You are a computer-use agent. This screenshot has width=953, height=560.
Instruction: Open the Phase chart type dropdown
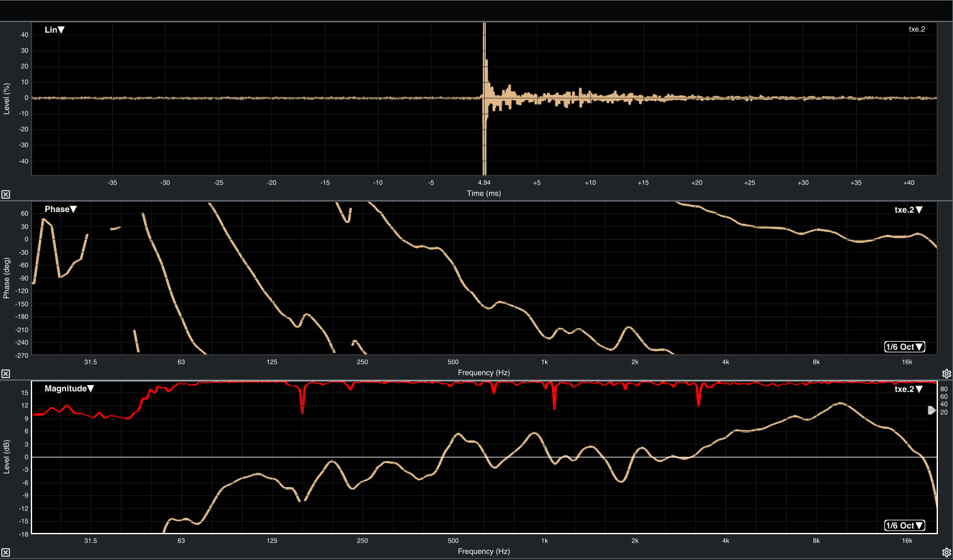coord(60,209)
